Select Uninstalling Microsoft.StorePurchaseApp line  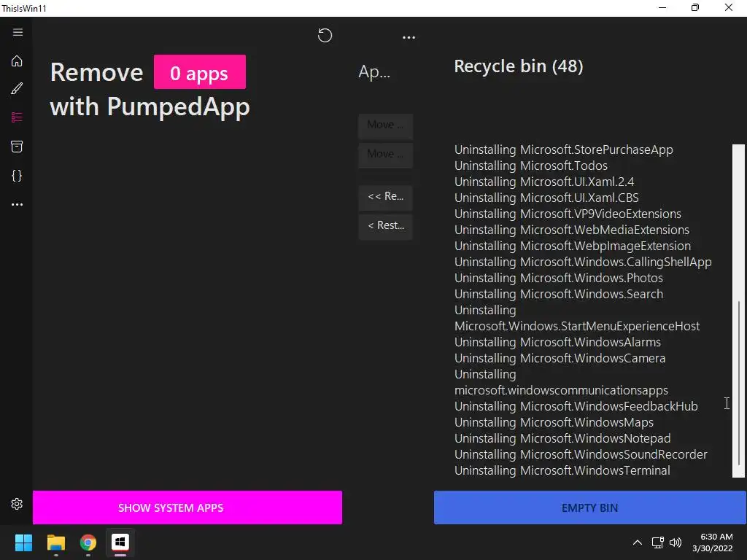coord(564,149)
